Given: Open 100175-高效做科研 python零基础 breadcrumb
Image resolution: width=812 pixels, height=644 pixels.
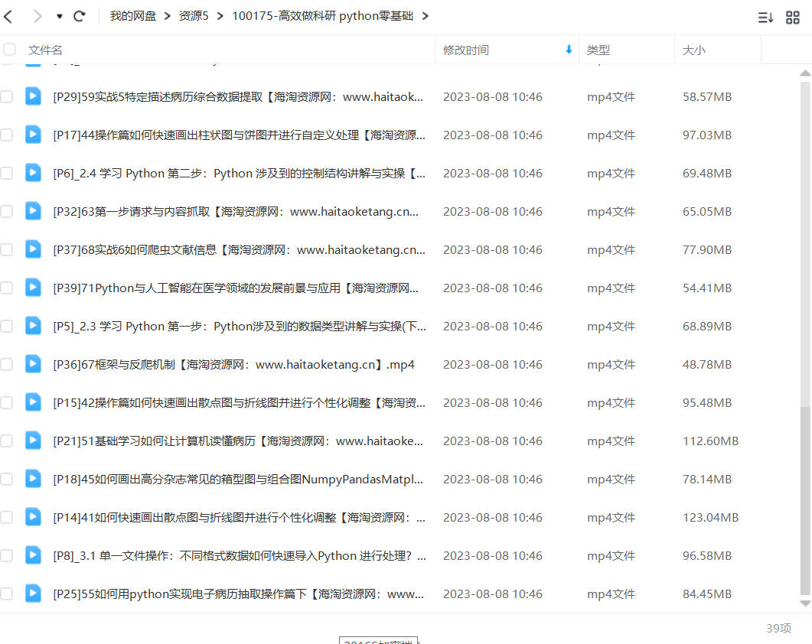Looking at the screenshot, I should click(x=323, y=16).
